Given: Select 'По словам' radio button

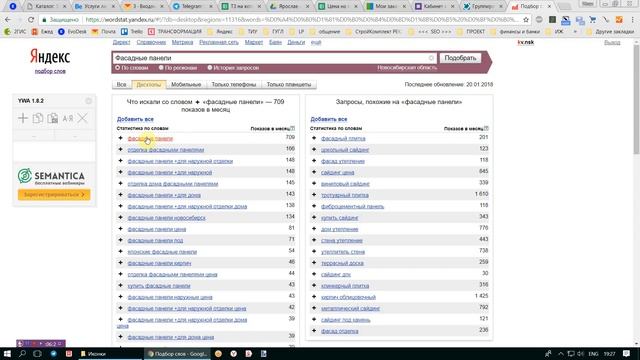Looking at the screenshot, I should click(118, 68).
